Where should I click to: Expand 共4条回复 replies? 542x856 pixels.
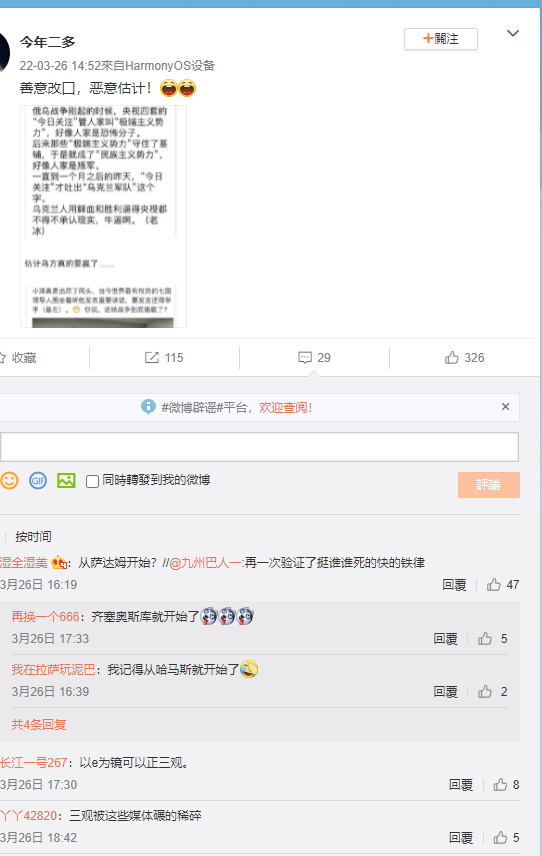click(x=39, y=724)
